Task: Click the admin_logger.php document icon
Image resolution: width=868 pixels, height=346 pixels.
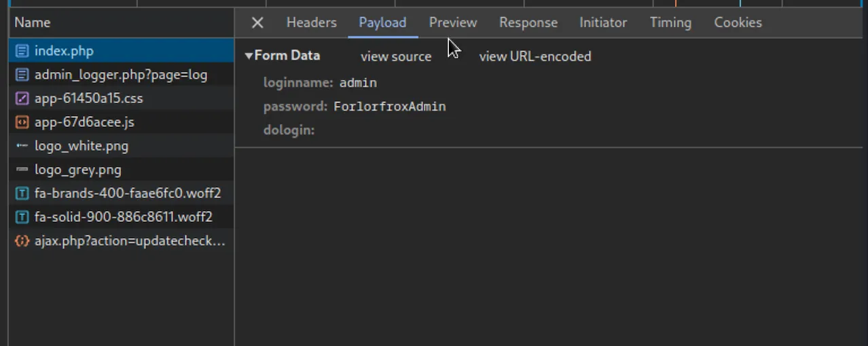Action: (22, 75)
